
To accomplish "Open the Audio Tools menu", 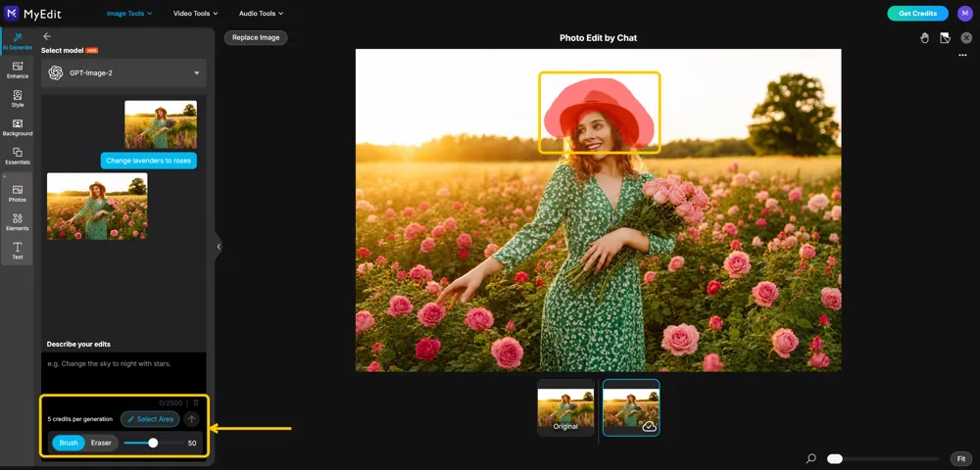I will pyautogui.click(x=262, y=13).
